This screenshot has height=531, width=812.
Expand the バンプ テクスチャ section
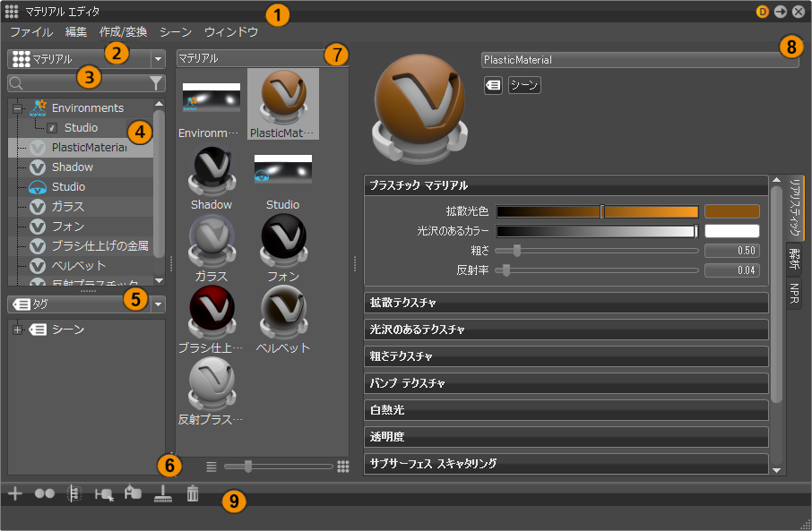click(x=566, y=383)
